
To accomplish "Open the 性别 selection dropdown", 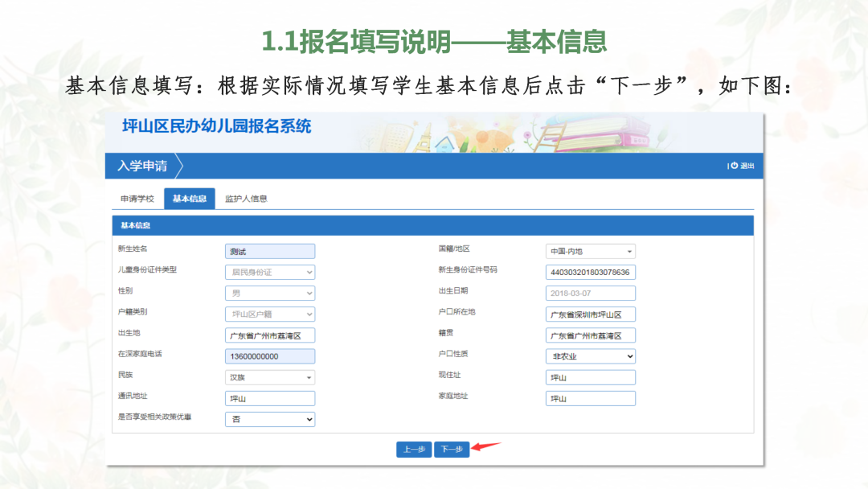I will (270, 293).
